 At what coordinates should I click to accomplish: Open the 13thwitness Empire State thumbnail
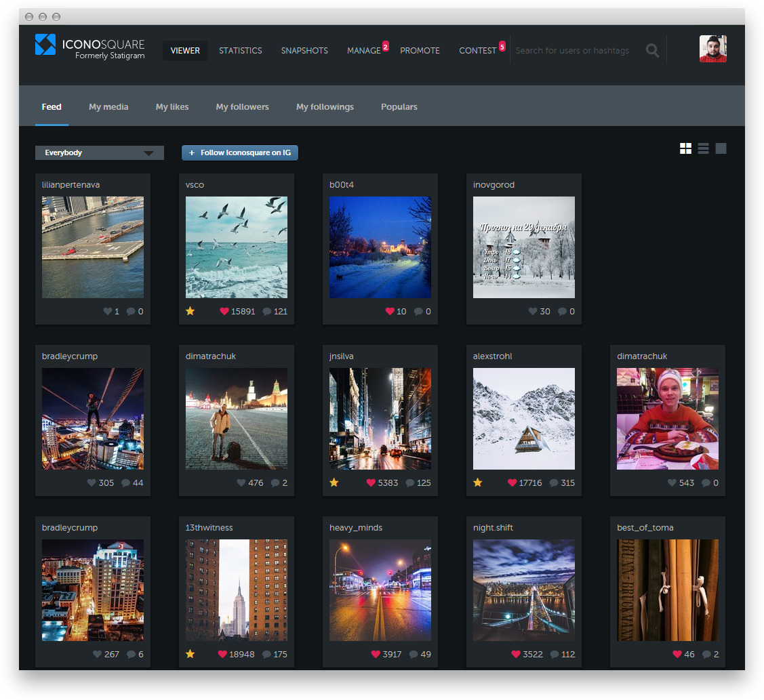237,590
